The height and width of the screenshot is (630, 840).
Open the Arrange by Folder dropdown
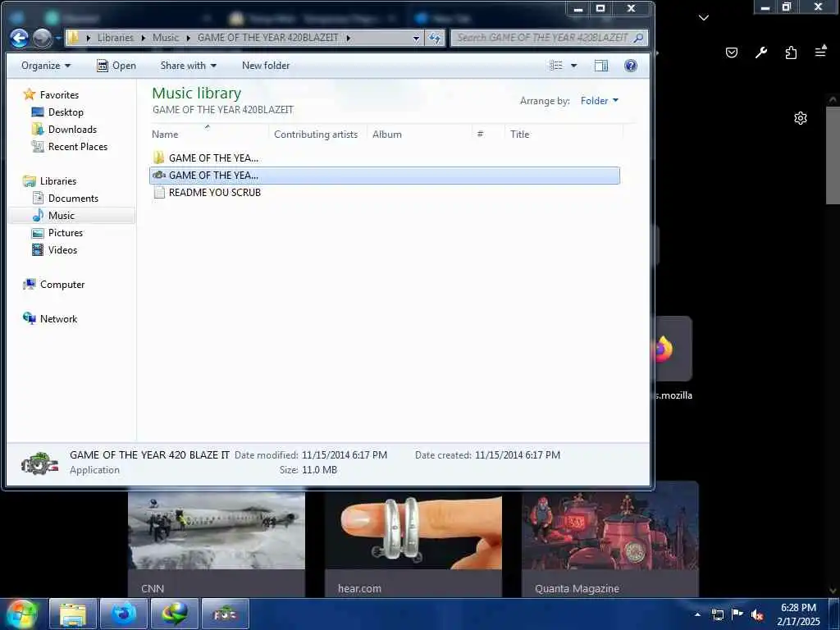coord(600,101)
